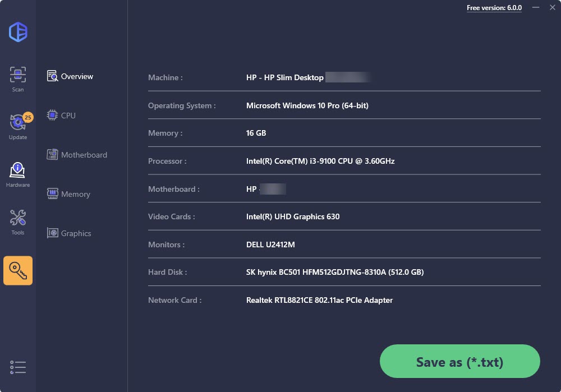Click the orange license key icon
Screen dimensions: 561x392
(18, 270)
